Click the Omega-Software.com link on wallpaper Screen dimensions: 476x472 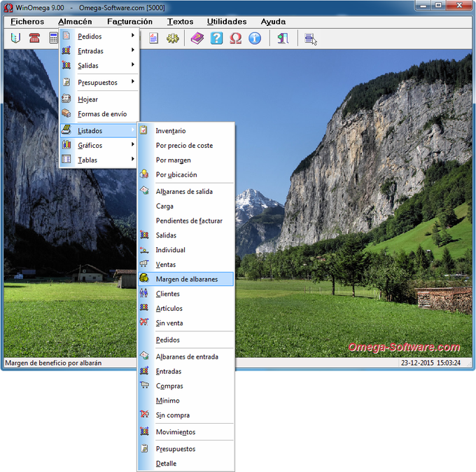404,347
